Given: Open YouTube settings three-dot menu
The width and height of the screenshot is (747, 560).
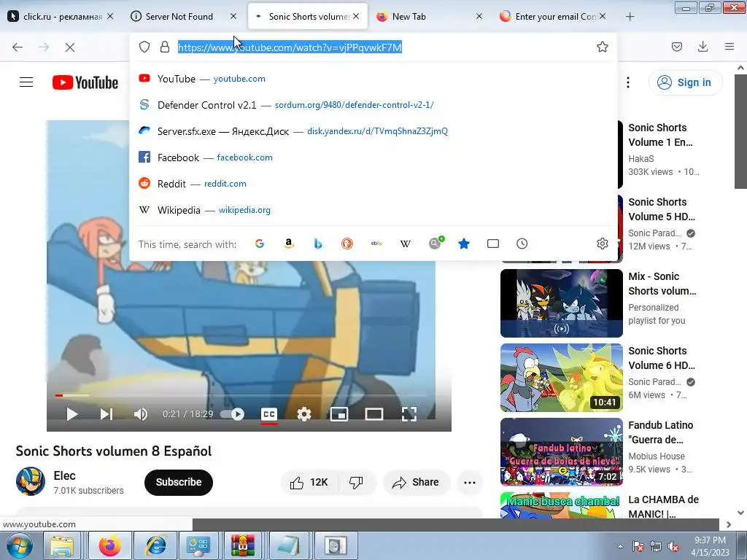Looking at the screenshot, I should (x=628, y=82).
